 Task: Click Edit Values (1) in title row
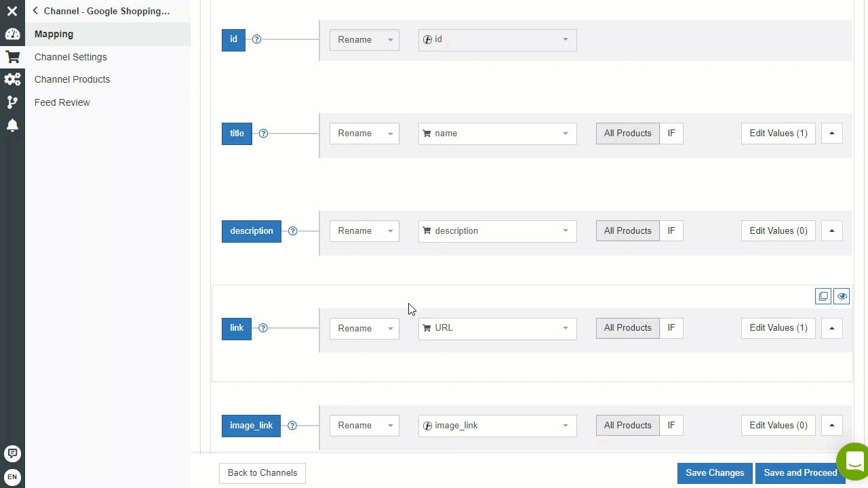tap(778, 134)
